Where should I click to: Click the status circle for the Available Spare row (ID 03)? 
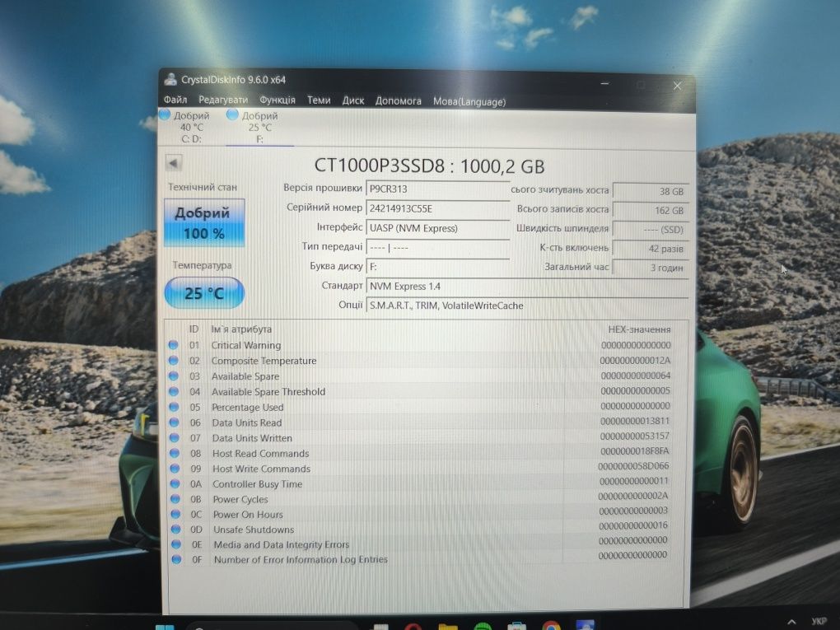click(174, 376)
